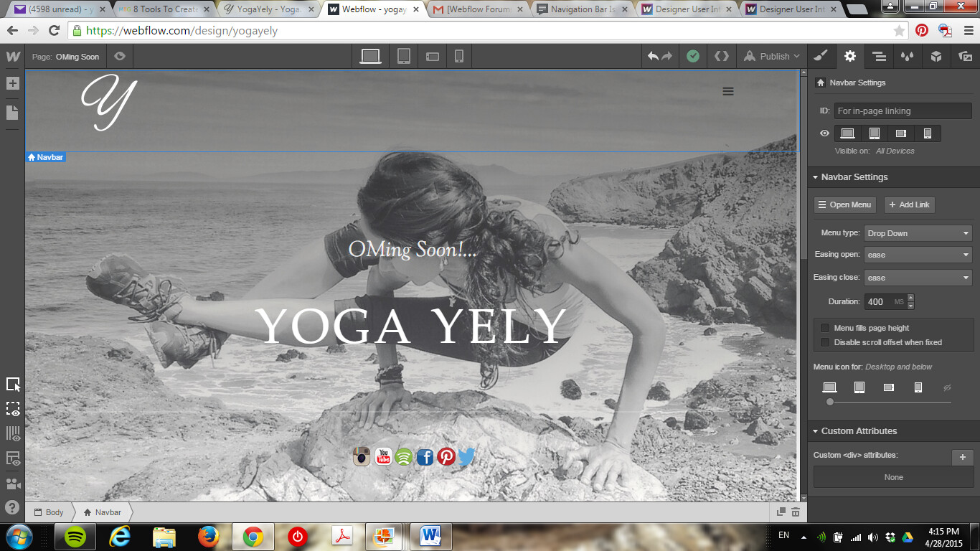This screenshot has height=551, width=980.
Task: Select the element selection tool in left sidebar
Action: [13, 385]
